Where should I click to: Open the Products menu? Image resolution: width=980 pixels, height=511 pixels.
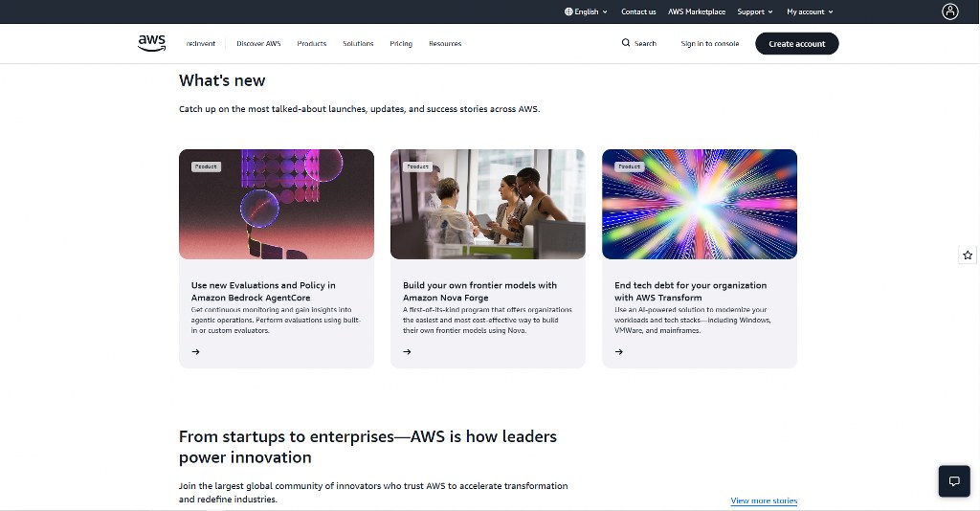pyautogui.click(x=312, y=44)
